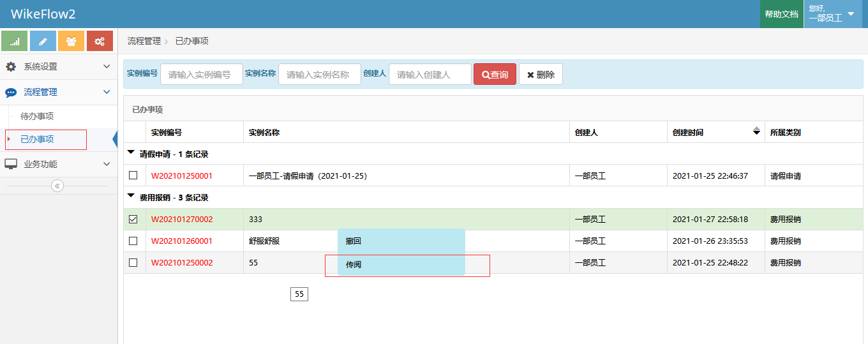The width and height of the screenshot is (868, 344).
Task: Check the box for row W202101250001
Action: pos(133,176)
